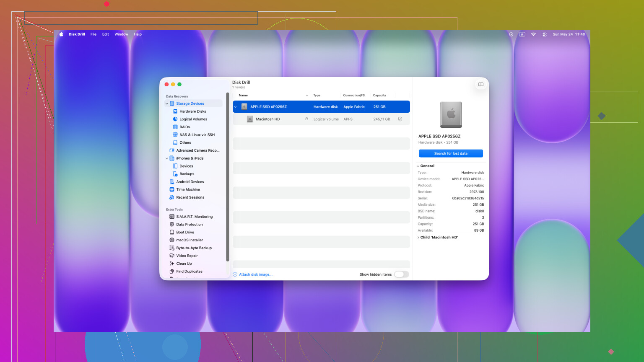This screenshot has width=644, height=362.
Task: Open Wi-Fi status in menu bar
Action: pos(533,34)
